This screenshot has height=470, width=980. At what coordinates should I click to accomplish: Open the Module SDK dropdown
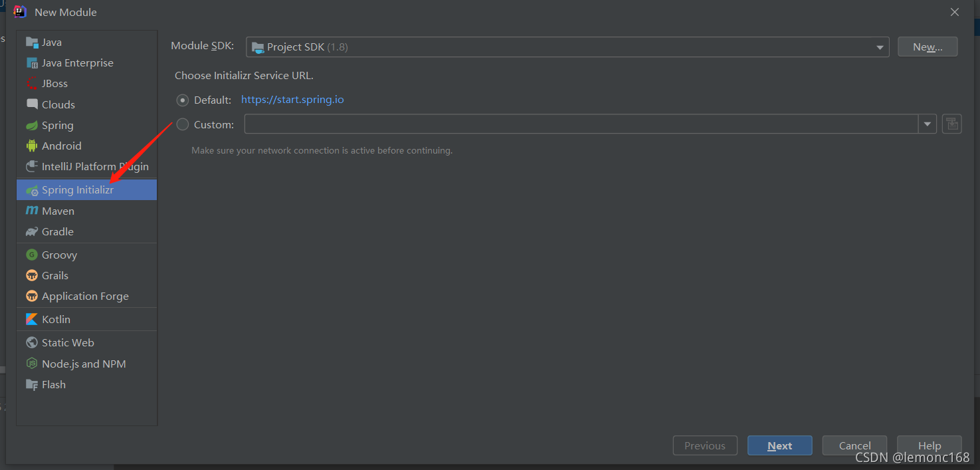click(x=567, y=47)
